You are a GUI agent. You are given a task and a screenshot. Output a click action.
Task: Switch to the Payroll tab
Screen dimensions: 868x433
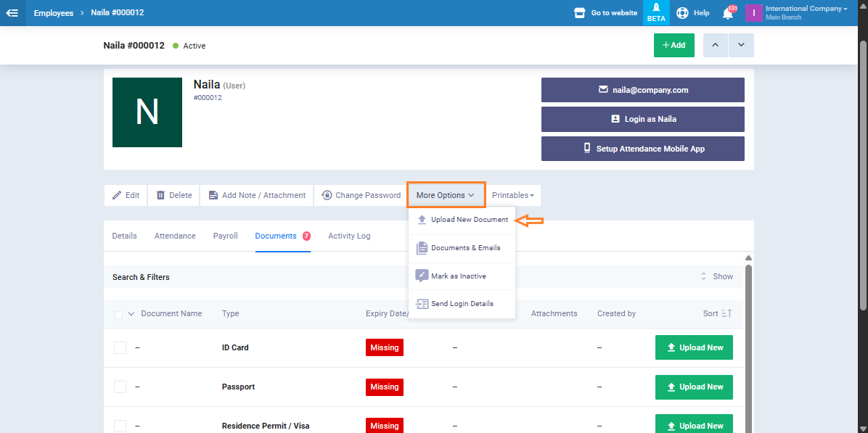click(225, 236)
